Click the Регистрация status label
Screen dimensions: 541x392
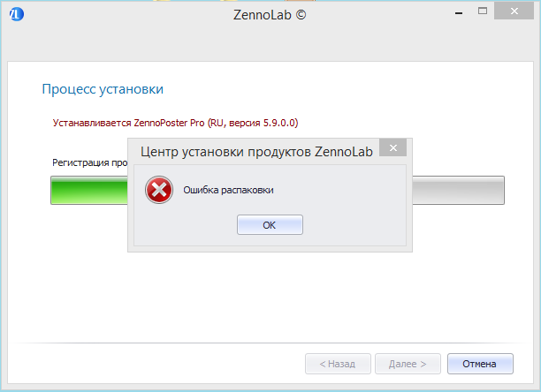(x=80, y=162)
